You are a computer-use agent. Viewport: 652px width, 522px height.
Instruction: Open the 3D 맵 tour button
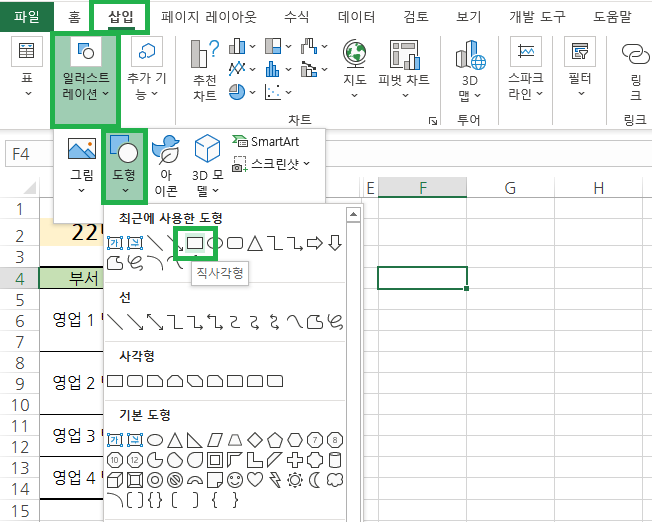[469, 71]
